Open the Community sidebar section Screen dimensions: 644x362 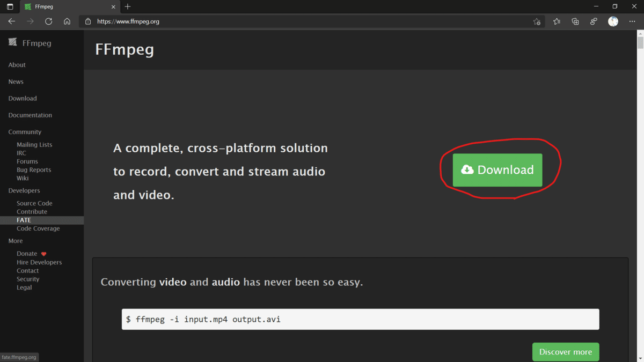click(25, 132)
